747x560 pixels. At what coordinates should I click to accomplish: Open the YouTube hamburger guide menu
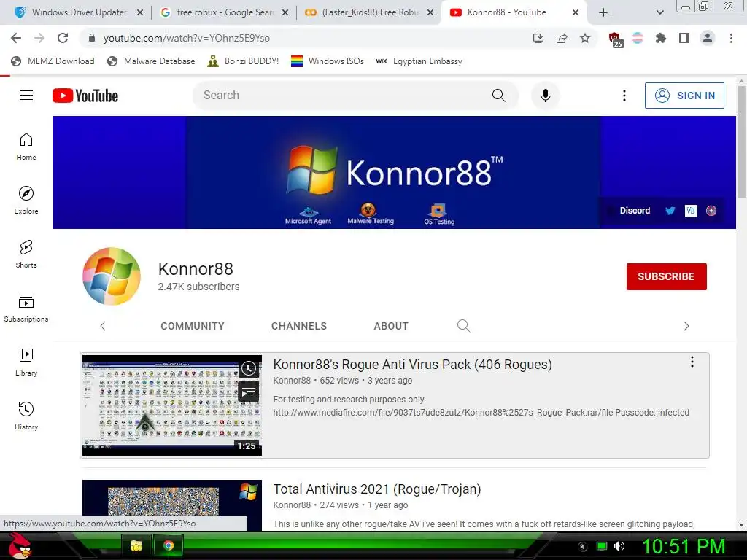tap(26, 96)
